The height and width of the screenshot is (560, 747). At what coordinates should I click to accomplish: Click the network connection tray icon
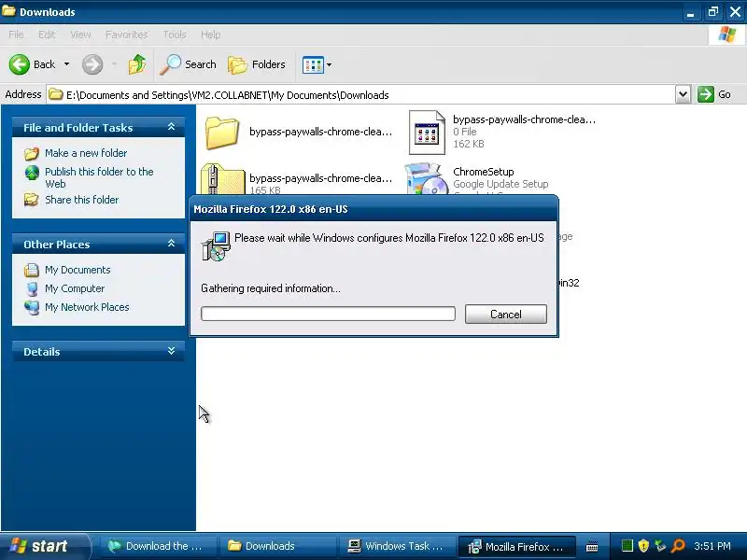660,546
